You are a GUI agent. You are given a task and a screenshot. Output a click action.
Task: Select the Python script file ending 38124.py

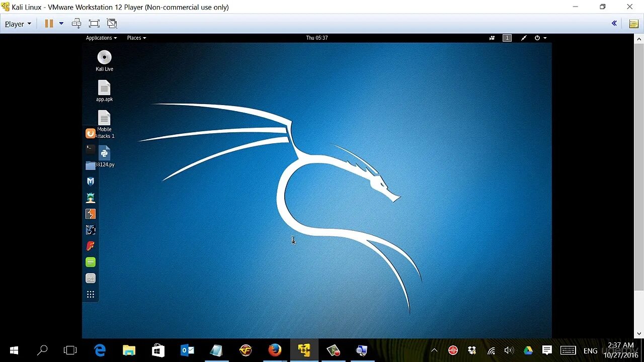tap(104, 157)
